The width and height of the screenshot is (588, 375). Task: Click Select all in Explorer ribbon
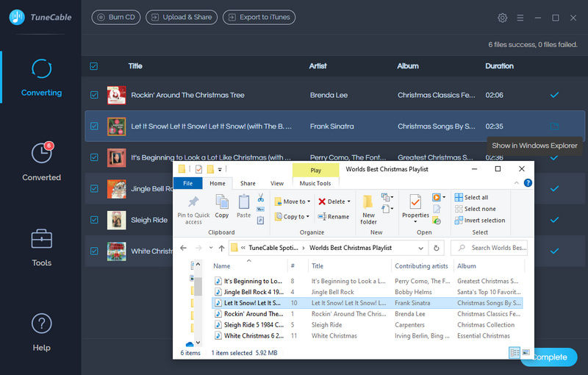[x=471, y=197]
